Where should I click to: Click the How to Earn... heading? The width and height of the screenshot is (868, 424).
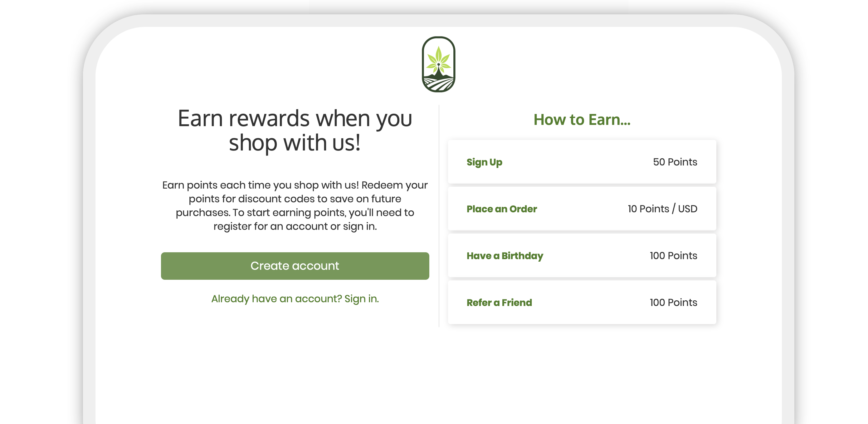pos(582,119)
